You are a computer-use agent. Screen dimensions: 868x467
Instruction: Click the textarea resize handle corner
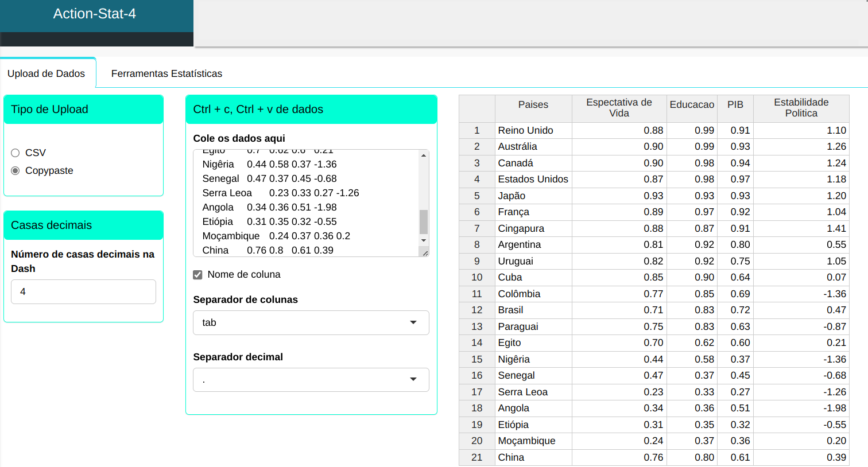click(x=425, y=253)
